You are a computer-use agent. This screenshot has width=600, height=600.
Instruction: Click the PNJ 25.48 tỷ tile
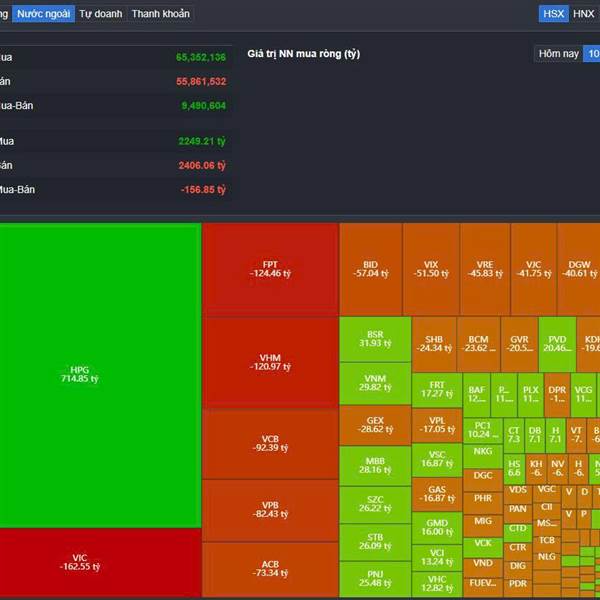(375, 579)
